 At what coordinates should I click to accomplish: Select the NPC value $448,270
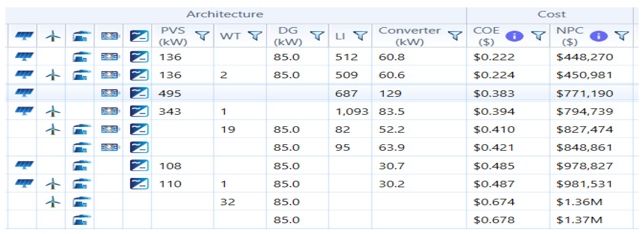[x=585, y=57]
